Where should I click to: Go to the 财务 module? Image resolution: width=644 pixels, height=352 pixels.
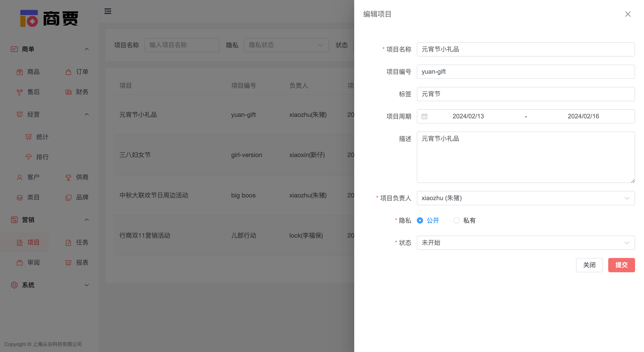82,92
